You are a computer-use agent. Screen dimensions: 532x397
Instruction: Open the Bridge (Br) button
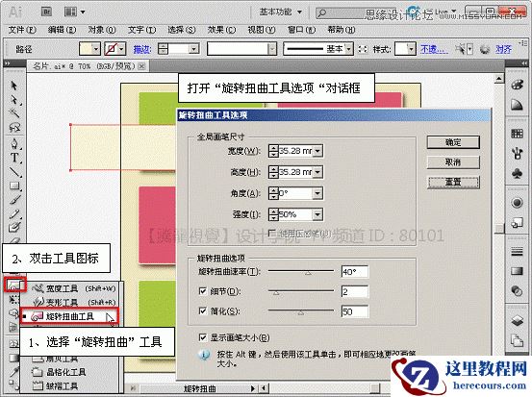[x=46, y=12]
